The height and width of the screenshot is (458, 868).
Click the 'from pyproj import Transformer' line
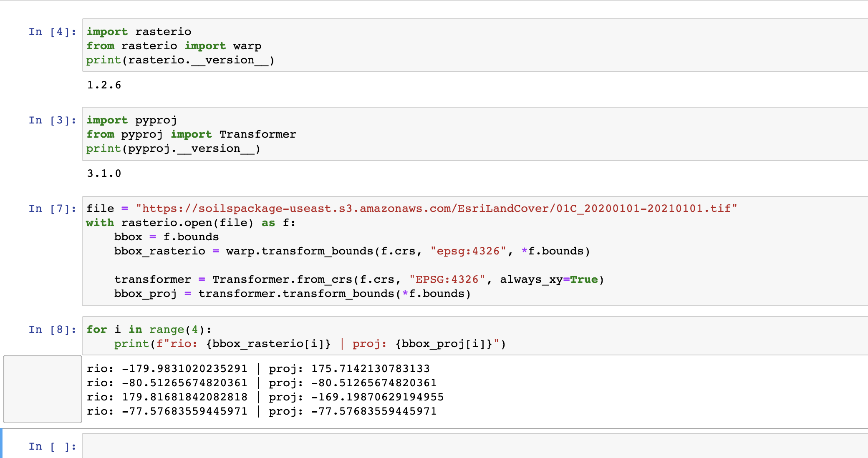(191, 134)
